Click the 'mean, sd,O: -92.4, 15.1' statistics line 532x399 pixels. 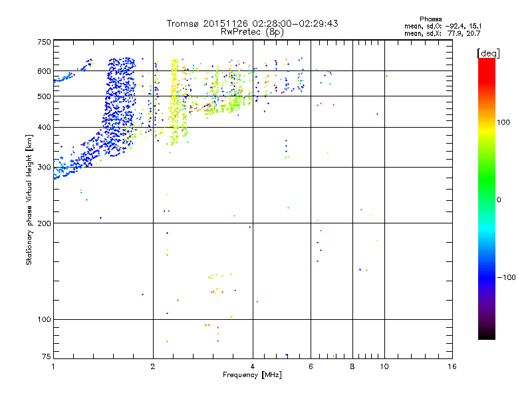tap(442, 26)
